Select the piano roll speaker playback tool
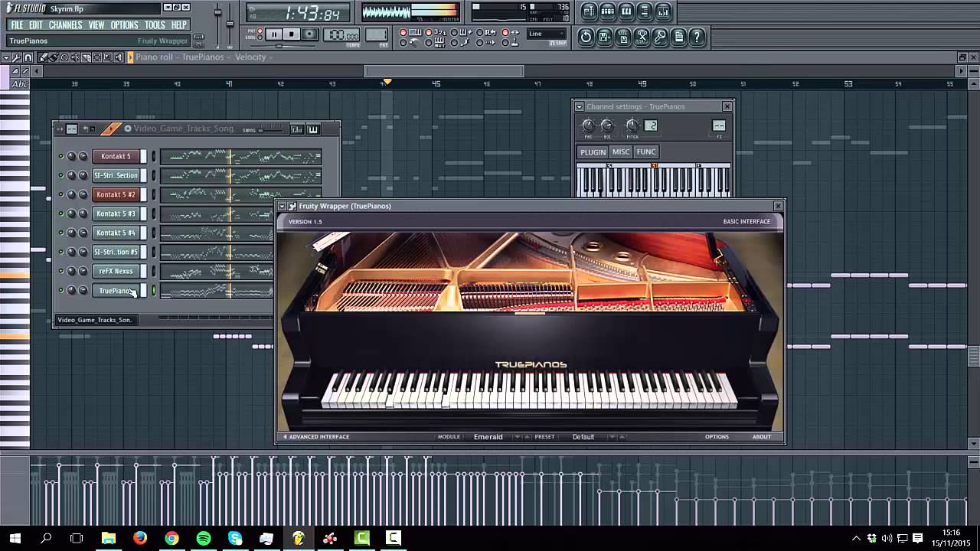This screenshot has height=551, width=980. click(118, 57)
